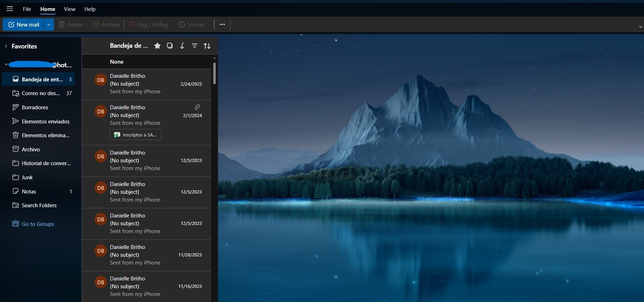Screen dimensions: 644x302
Task: Click the Bandeja de ... list title
Action: 129,46
